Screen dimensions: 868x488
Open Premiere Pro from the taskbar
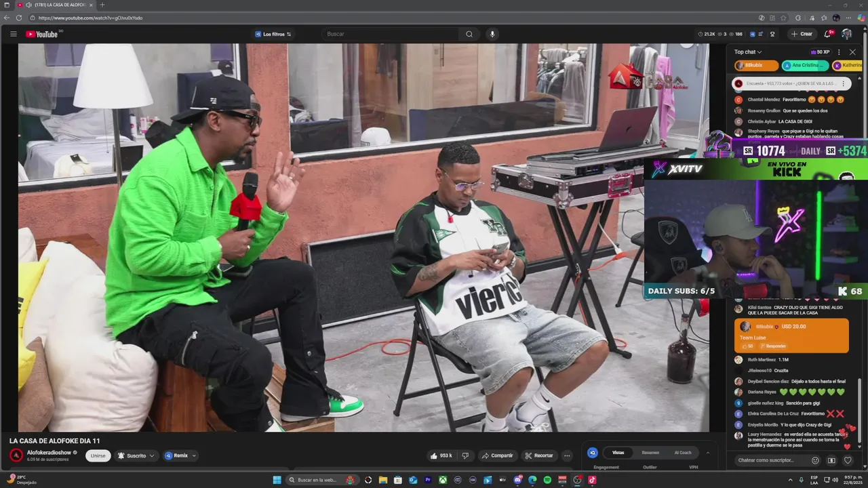(x=428, y=480)
